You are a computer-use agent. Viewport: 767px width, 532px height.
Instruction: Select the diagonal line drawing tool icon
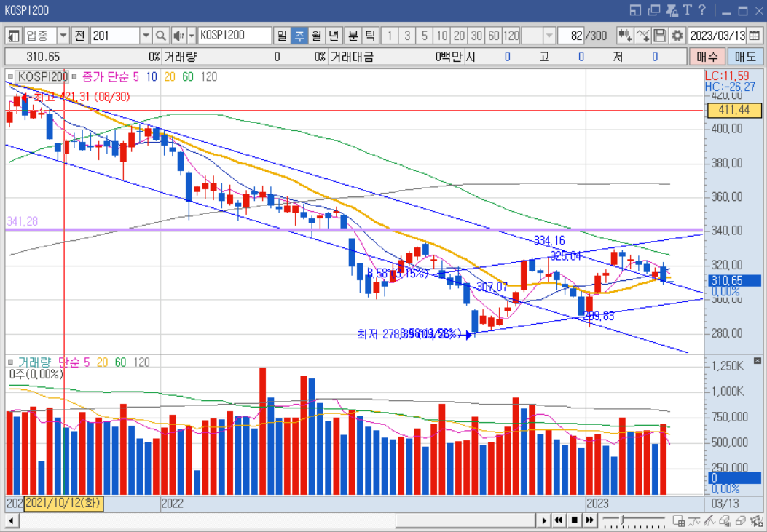click(710, 520)
